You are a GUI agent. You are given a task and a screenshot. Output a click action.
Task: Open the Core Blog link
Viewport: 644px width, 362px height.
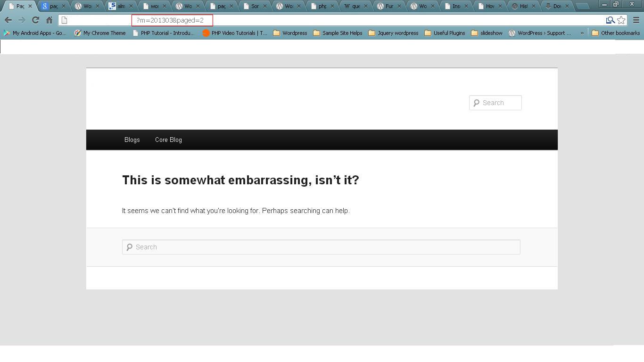pyautogui.click(x=168, y=140)
